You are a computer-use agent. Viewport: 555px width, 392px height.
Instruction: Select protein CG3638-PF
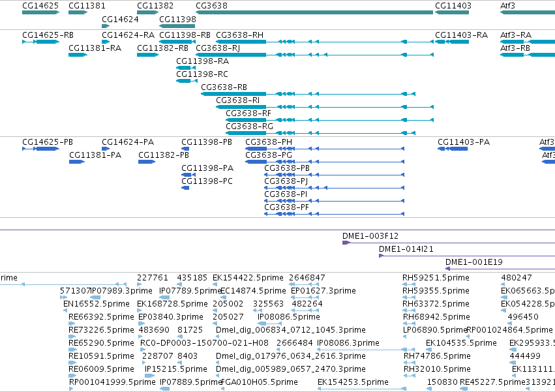287,207
